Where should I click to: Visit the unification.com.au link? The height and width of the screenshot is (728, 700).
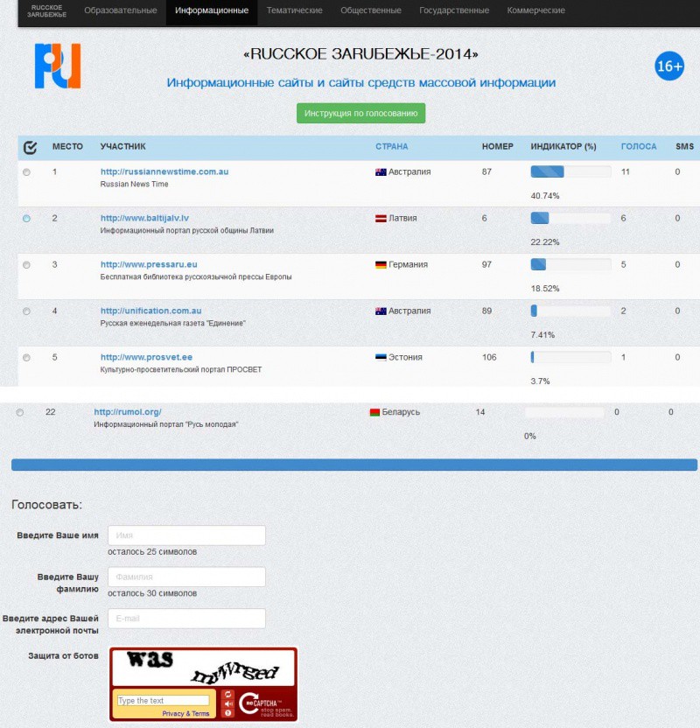(x=150, y=311)
